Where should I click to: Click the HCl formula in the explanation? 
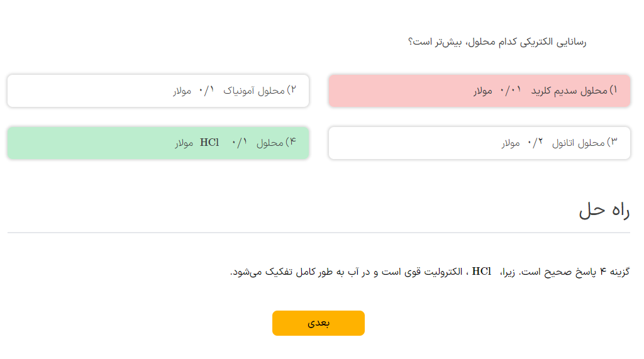point(482,272)
